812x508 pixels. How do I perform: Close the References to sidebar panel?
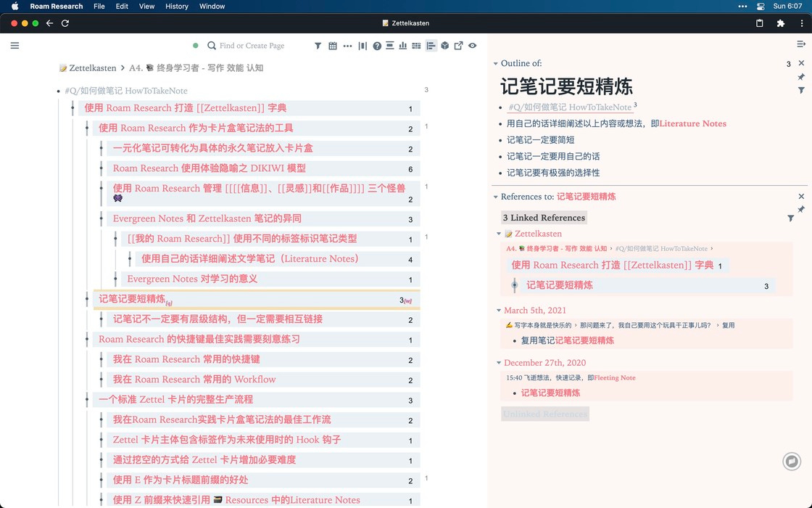coord(801,197)
